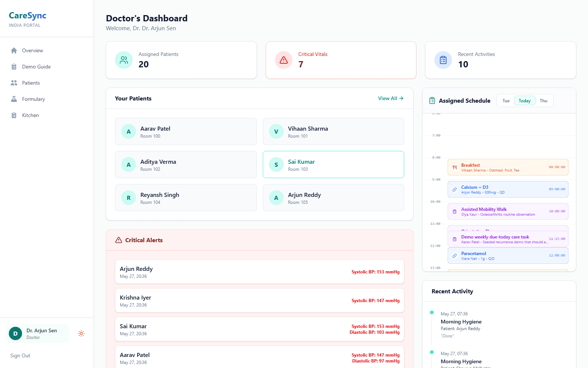Click first Morning Hygiene activity for Arjun Reddy
This screenshot has width=588, height=368.
pos(461,322)
